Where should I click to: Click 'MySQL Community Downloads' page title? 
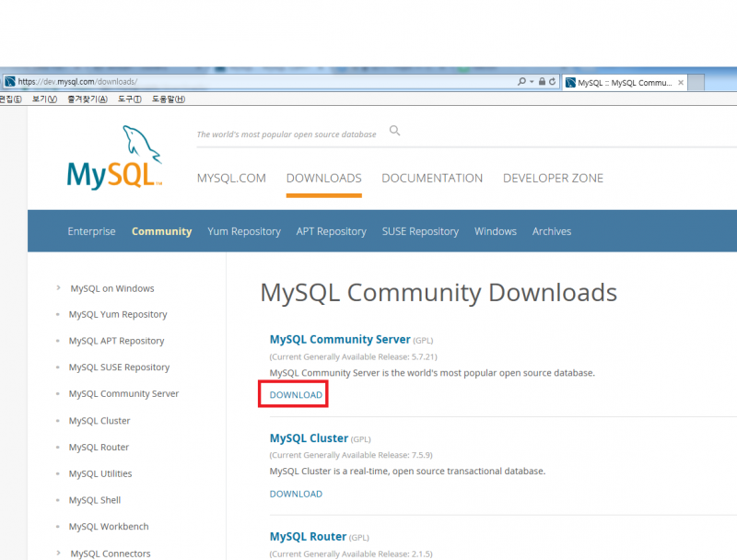pos(439,293)
